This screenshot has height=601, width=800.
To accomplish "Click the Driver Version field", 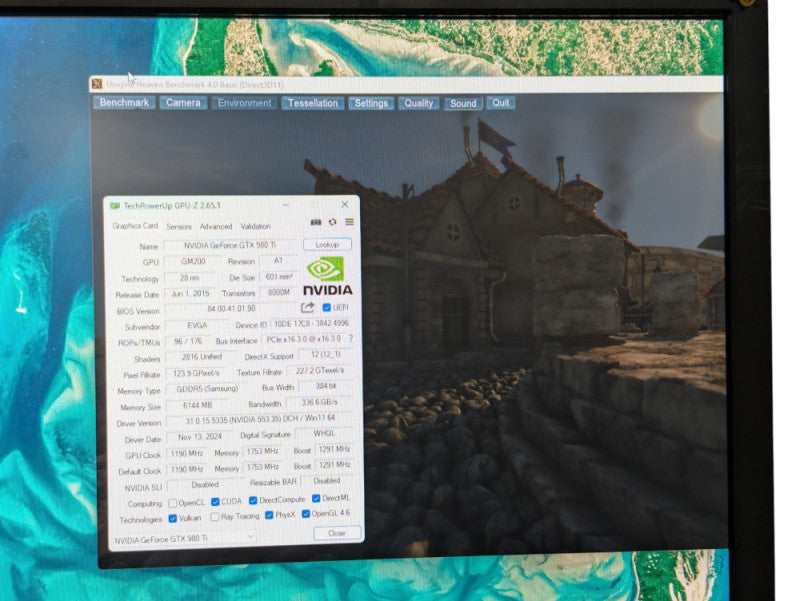I will click(x=260, y=420).
